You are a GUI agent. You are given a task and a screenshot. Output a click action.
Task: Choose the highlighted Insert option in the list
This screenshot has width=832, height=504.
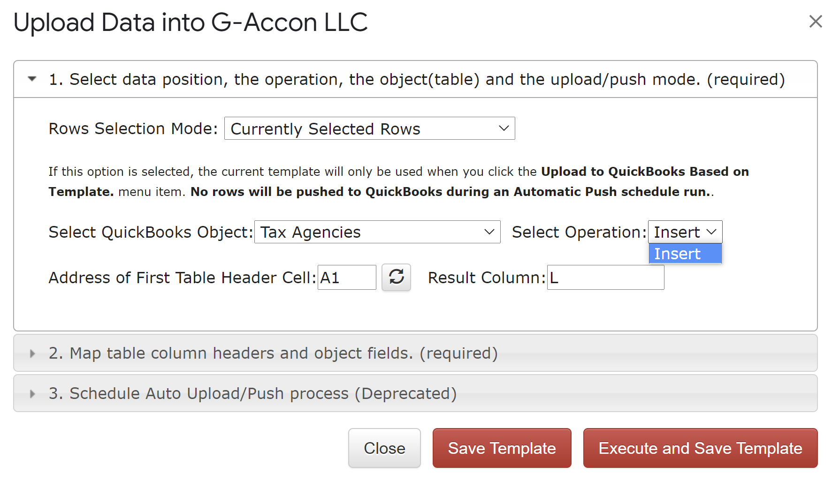point(684,254)
